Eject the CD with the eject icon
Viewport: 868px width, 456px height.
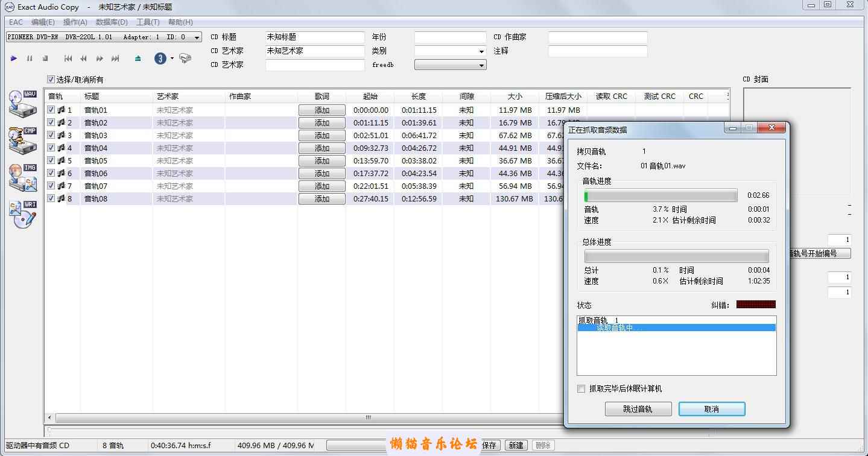click(138, 59)
